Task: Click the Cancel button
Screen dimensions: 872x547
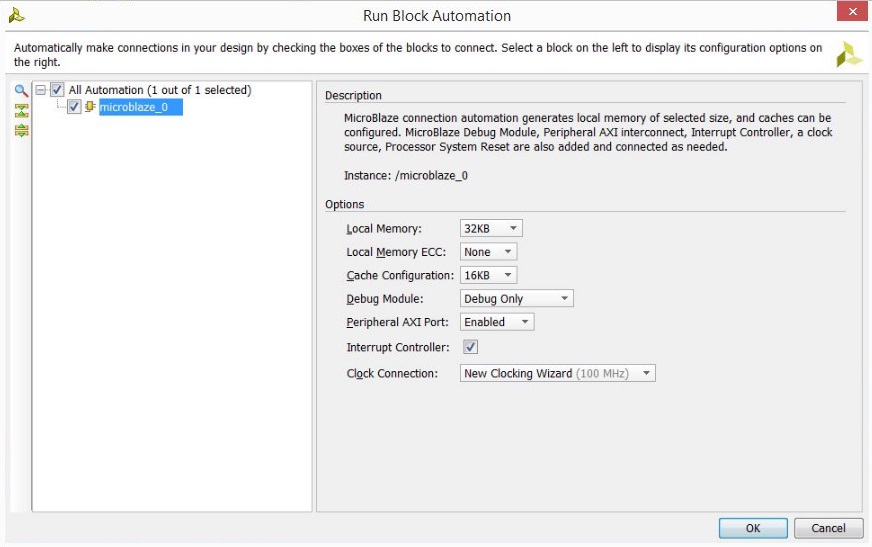Action: pos(829,528)
